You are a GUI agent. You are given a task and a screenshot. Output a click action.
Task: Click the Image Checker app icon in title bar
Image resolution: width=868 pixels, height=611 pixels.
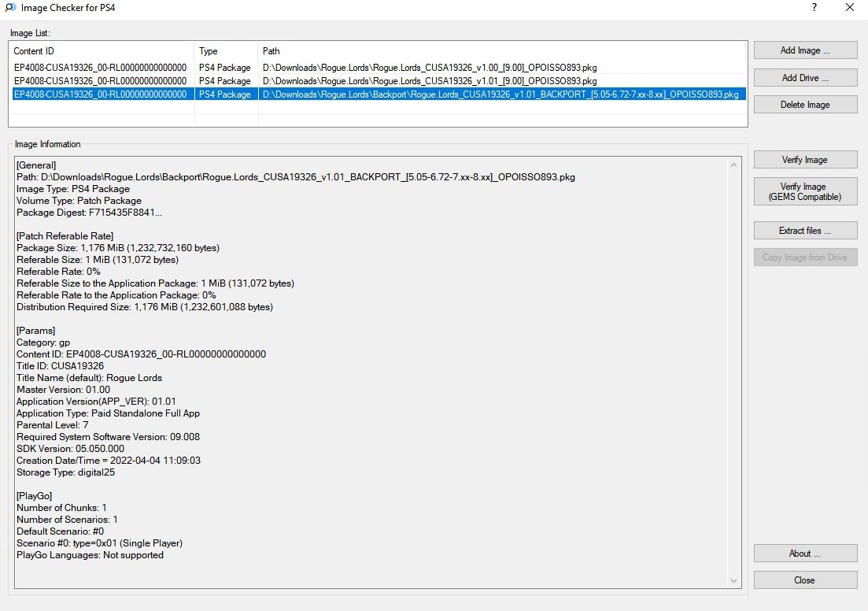point(10,8)
